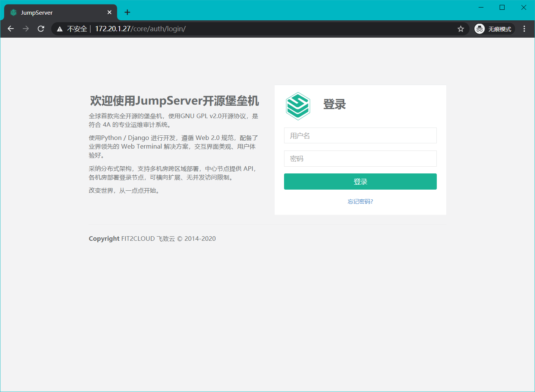This screenshot has height=392, width=535.
Task: Click the incognito mode profile icon
Action: pyautogui.click(x=479, y=29)
